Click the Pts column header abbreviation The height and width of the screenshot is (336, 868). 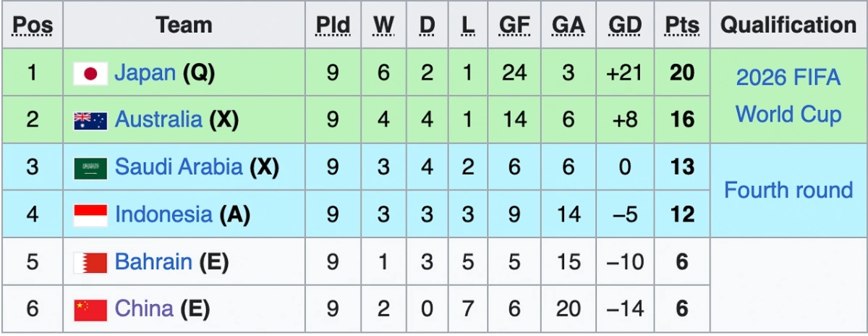pos(682,25)
